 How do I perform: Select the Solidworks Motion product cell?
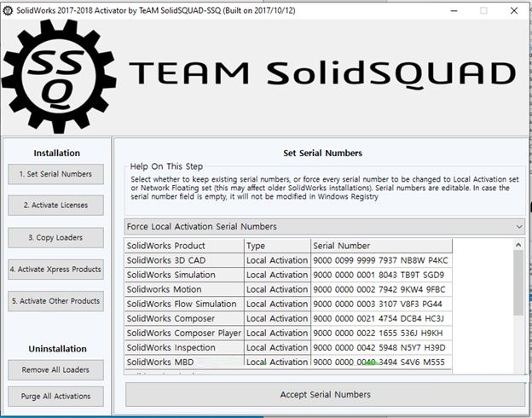[184, 290]
